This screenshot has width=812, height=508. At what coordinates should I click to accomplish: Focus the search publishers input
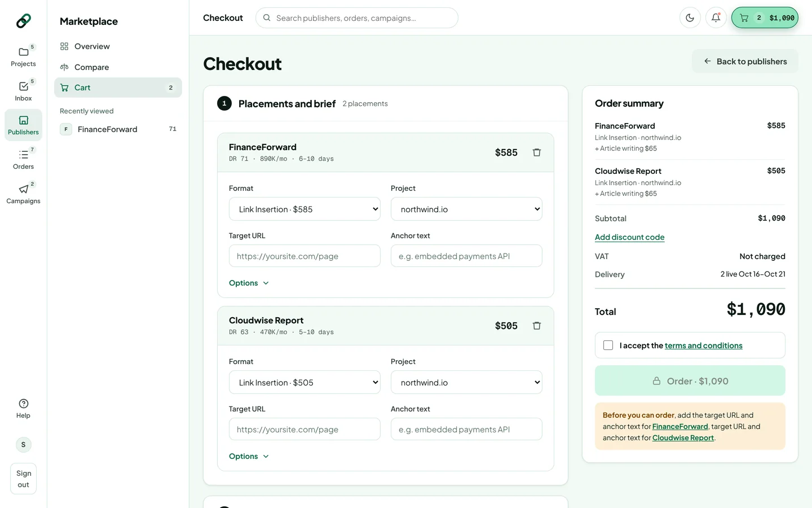click(357, 18)
